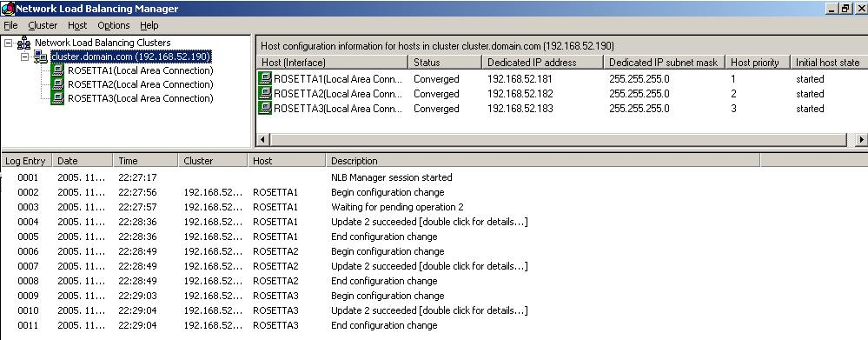868x340 pixels.
Task: Click the NLB Manager title bar app icon
Action: [8, 9]
